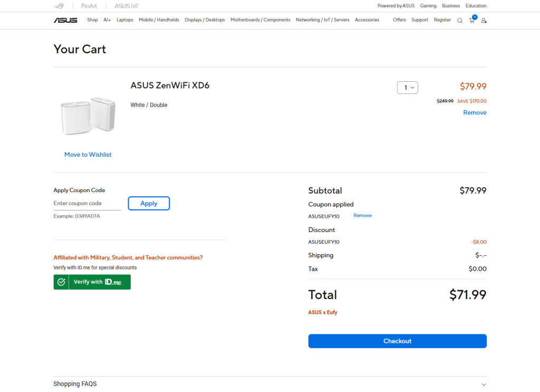Click the ZenWiFi XD6 product image
Screen dimensions: 540x392
pos(88,116)
